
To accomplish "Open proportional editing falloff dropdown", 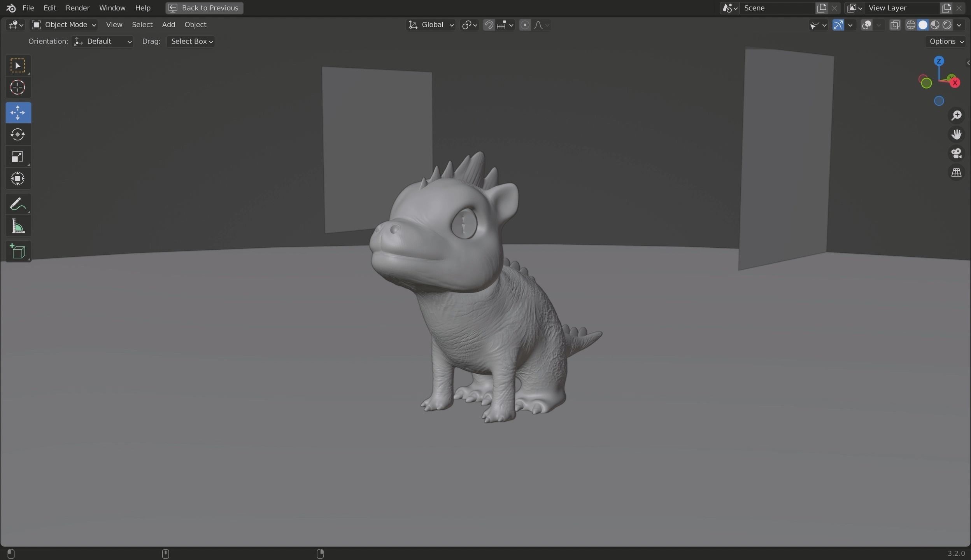I will pos(541,25).
